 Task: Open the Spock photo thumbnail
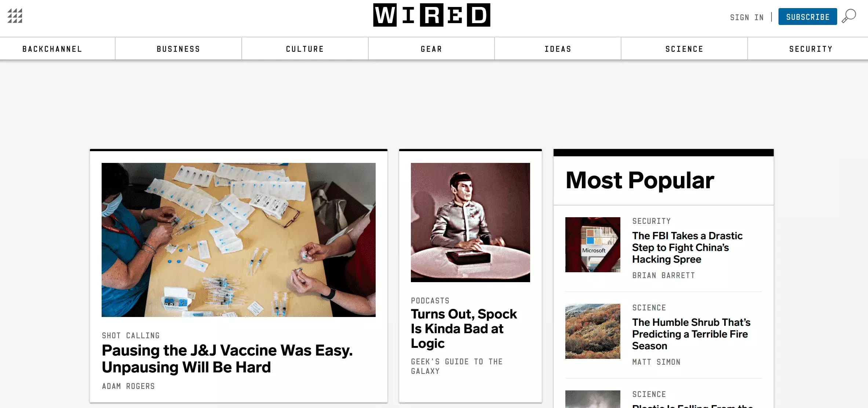pos(470,222)
